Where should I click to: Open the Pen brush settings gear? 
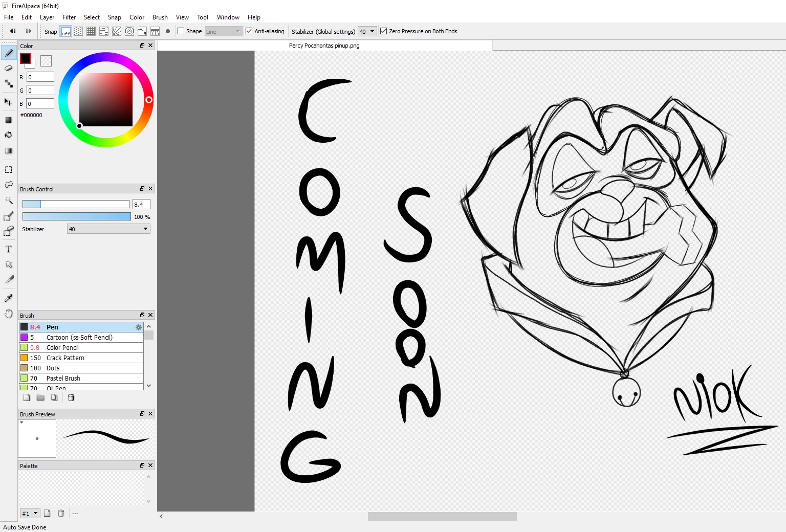(x=139, y=327)
